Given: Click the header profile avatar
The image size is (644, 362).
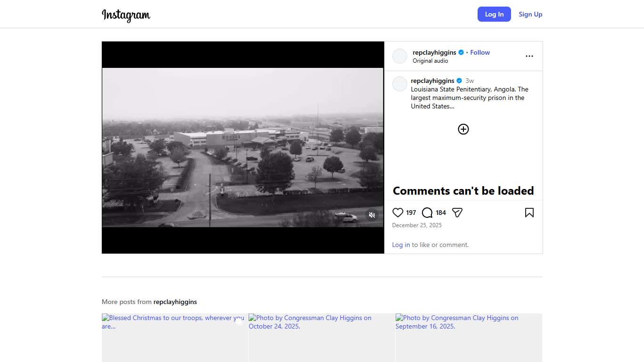Looking at the screenshot, I should point(399,56).
